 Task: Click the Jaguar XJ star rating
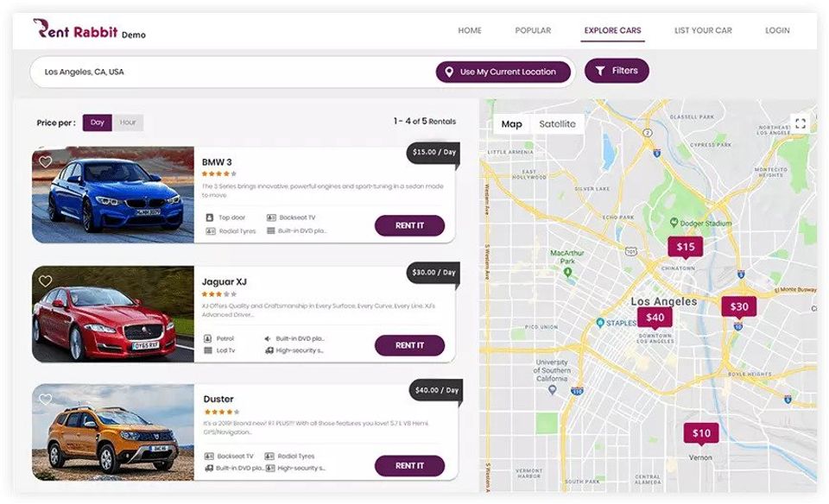(x=218, y=294)
